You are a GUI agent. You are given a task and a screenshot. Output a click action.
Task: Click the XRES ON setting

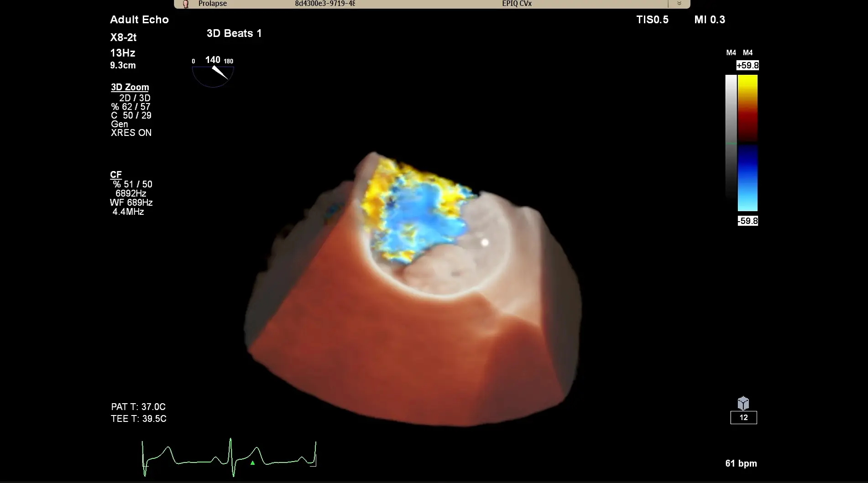(131, 133)
